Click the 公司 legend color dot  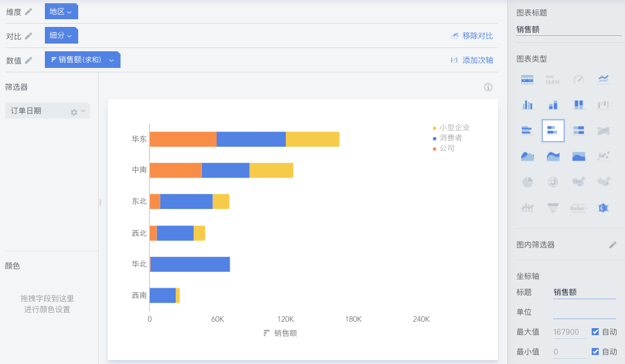(435, 149)
